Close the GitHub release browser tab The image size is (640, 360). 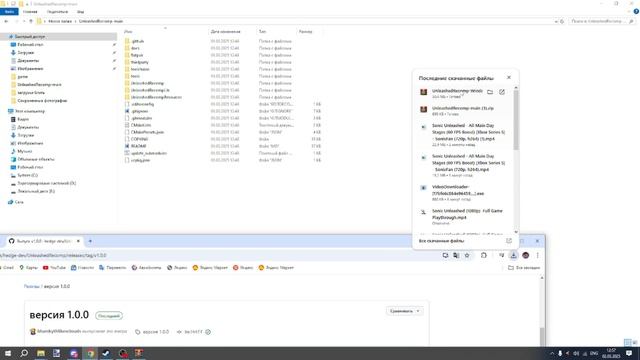pyautogui.click(x=78, y=241)
